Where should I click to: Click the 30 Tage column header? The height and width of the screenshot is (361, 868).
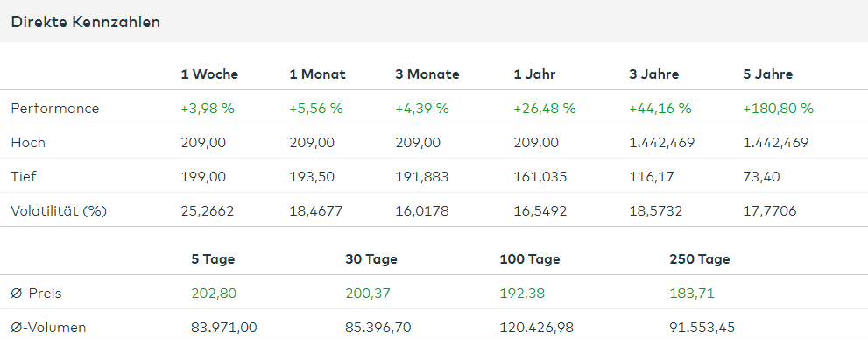coord(371,259)
